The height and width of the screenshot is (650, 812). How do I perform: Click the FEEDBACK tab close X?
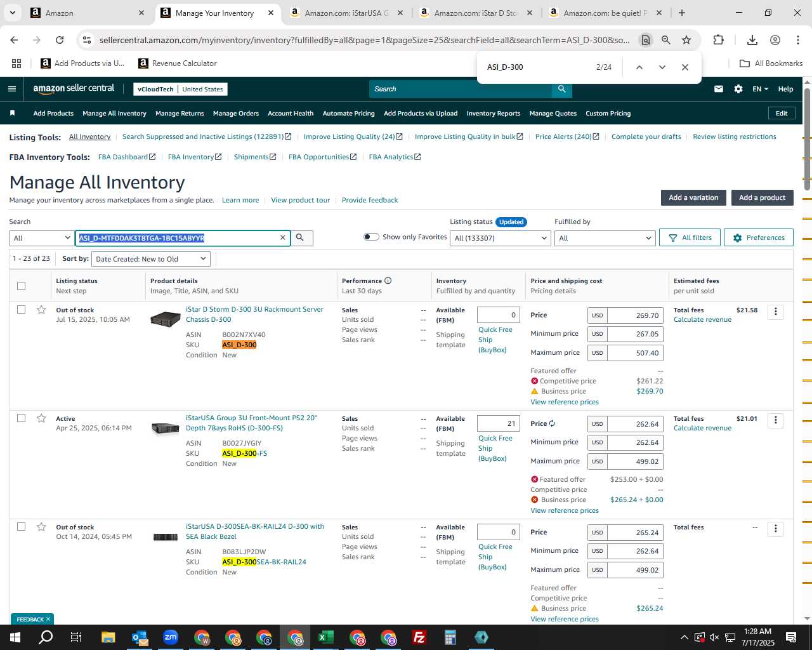pos(48,619)
